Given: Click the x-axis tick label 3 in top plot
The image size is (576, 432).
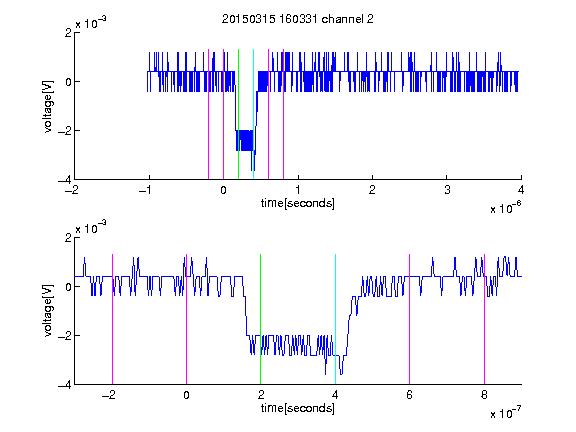Looking at the screenshot, I should pyautogui.click(x=447, y=190).
